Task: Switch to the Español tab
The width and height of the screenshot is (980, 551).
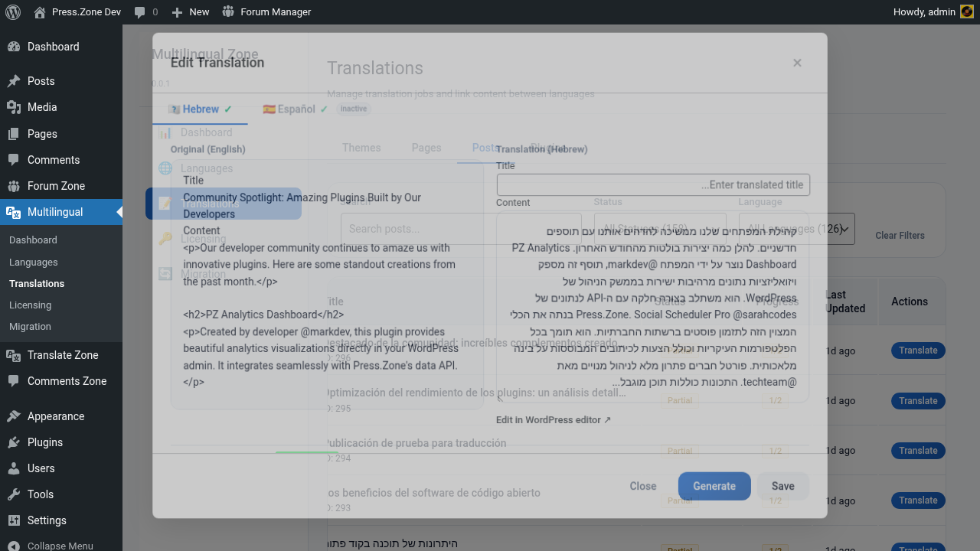Action: (296, 109)
